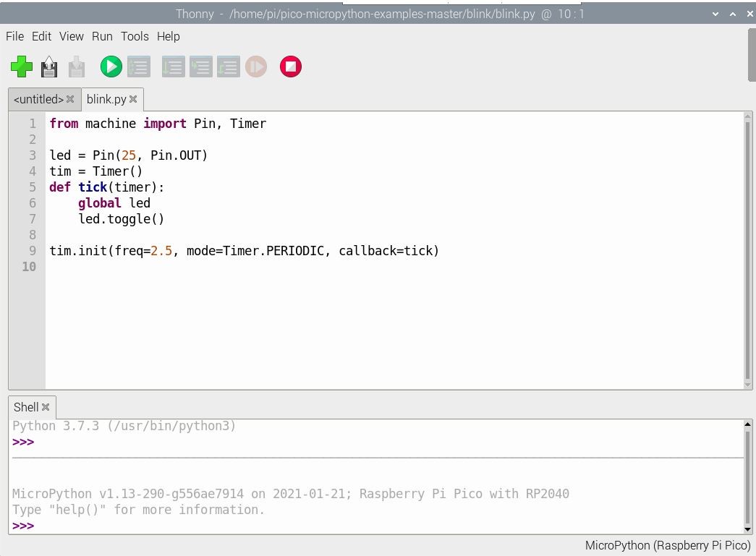Click the Resume debugger icon
The width and height of the screenshot is (756, 556).
[x=256, y=67]
